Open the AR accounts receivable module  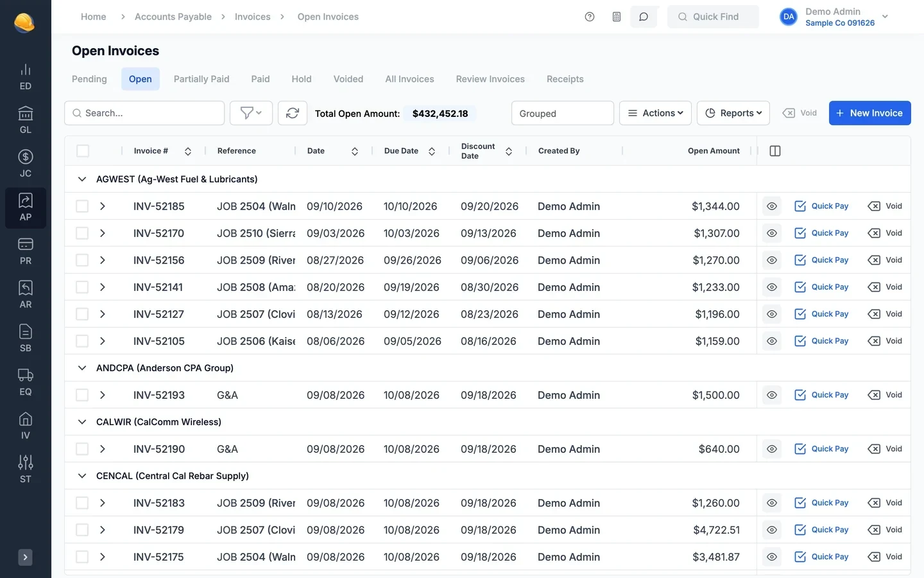click(x=26, y=295)
